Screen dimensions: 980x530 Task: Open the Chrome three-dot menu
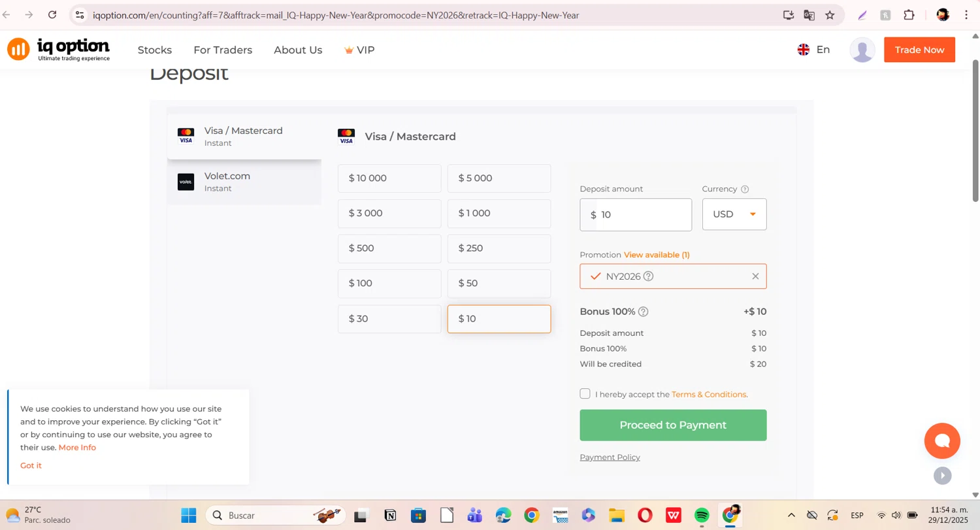[966, 15]
